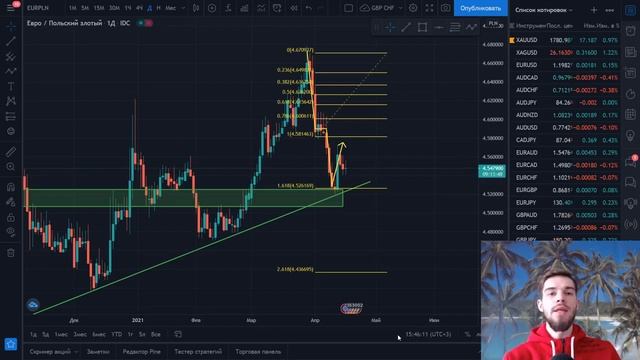Click the Опубликовать button
640x360 pixels.
tap(480, 8)
